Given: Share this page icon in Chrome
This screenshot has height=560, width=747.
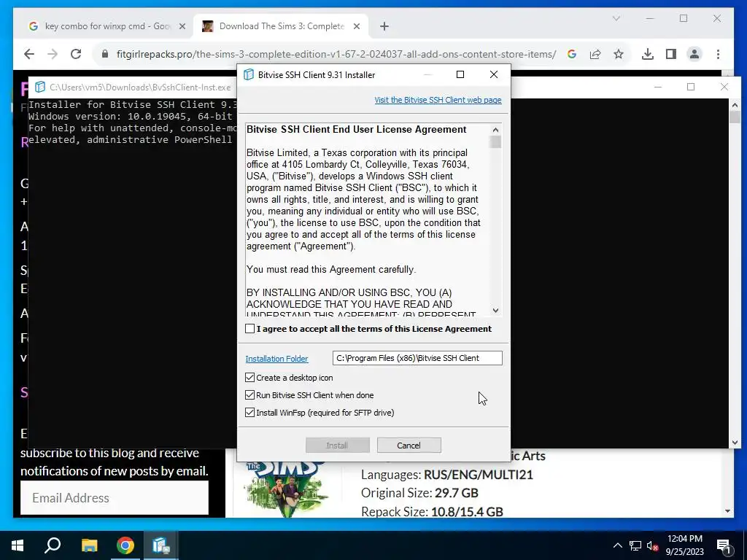Looking at the screenshot, I should (x=595, y=54).
